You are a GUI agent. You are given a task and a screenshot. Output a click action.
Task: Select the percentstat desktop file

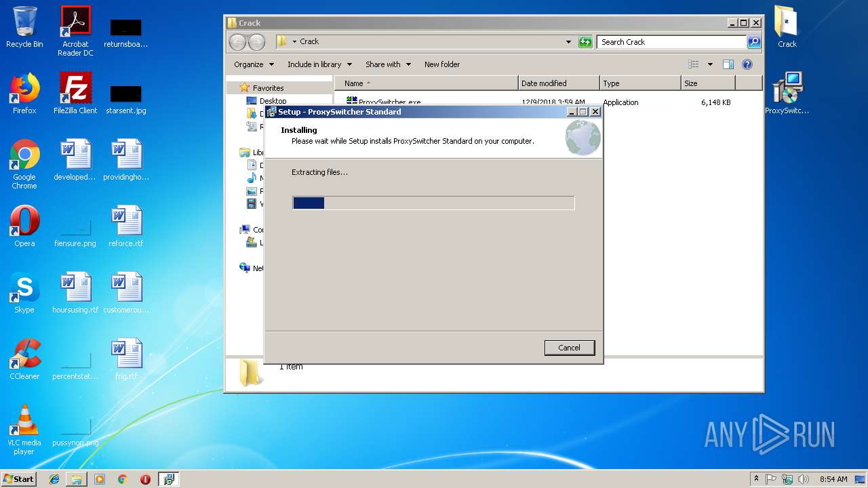[75, 366]
